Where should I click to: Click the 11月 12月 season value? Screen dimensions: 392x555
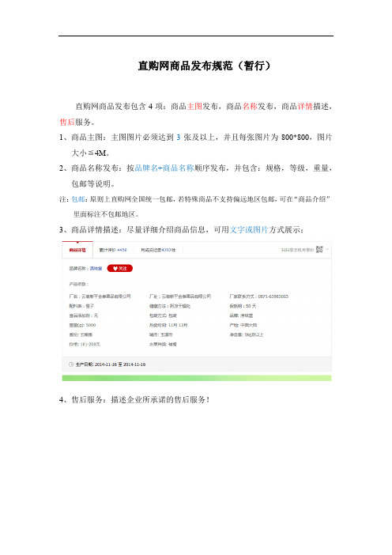point(178,325)
